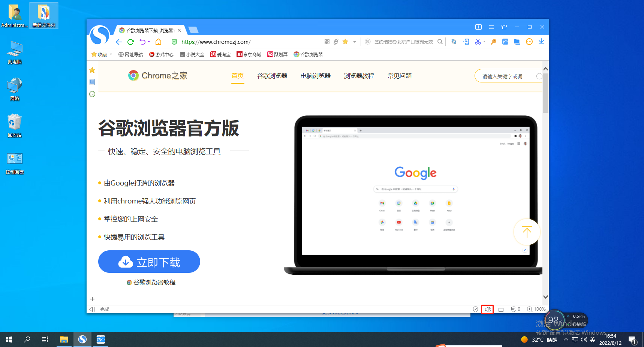Expand the system tray hidden icons chevron
The image size is (644, 347).
click(x=566, y=340)
